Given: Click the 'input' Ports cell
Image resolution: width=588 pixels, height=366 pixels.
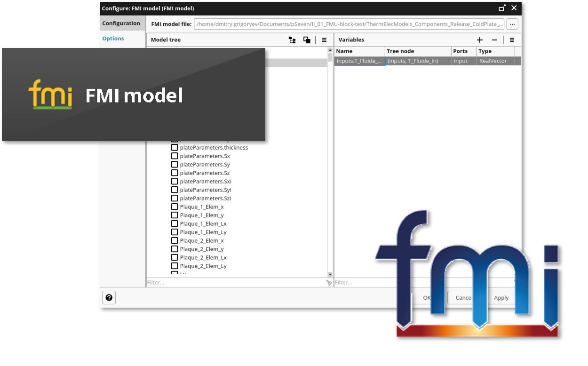Looking at the screenshot, I should coord(463,61).
